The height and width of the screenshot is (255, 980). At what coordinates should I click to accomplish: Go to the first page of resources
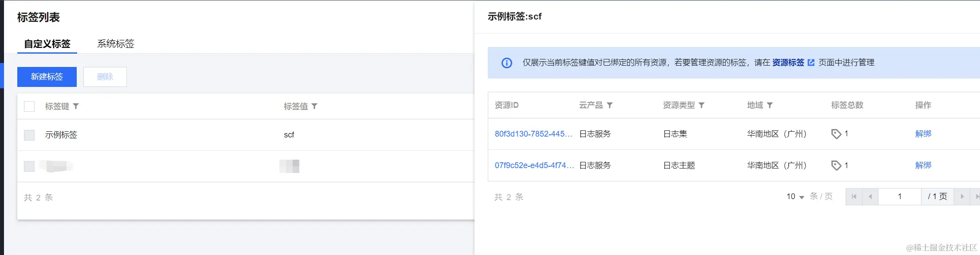click(x=854, y=196)
